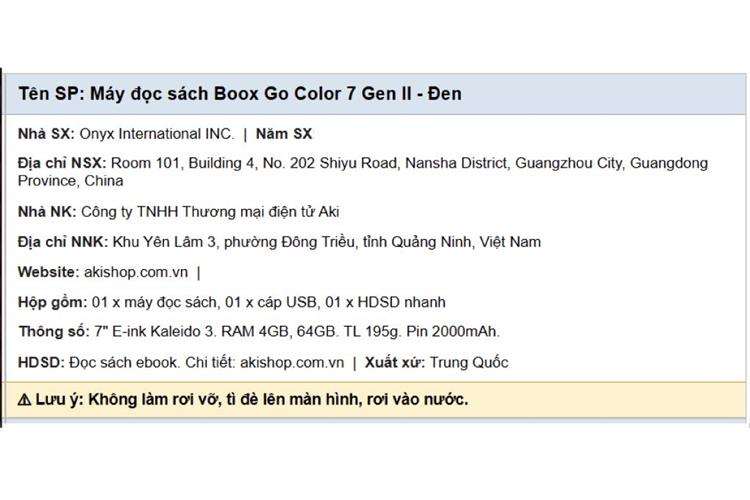This screenshot has width=750, height=500.
Task: Click the Nhà NK label
Action: (x=47, y=212)
